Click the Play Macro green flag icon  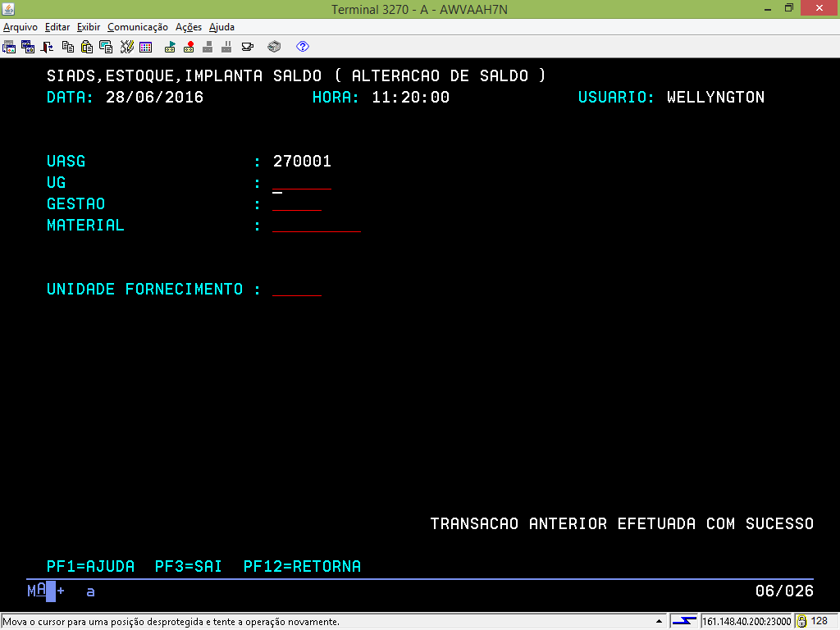click(171, 47)
